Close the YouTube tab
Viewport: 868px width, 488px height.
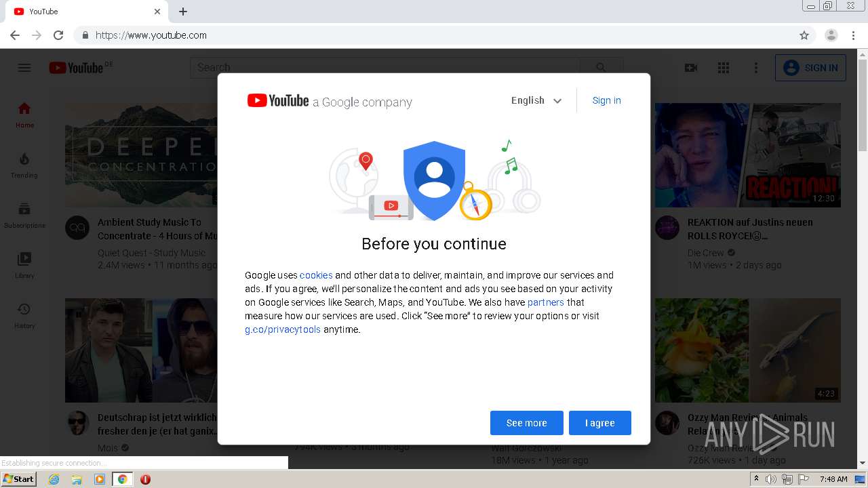(x=157, y=12)
